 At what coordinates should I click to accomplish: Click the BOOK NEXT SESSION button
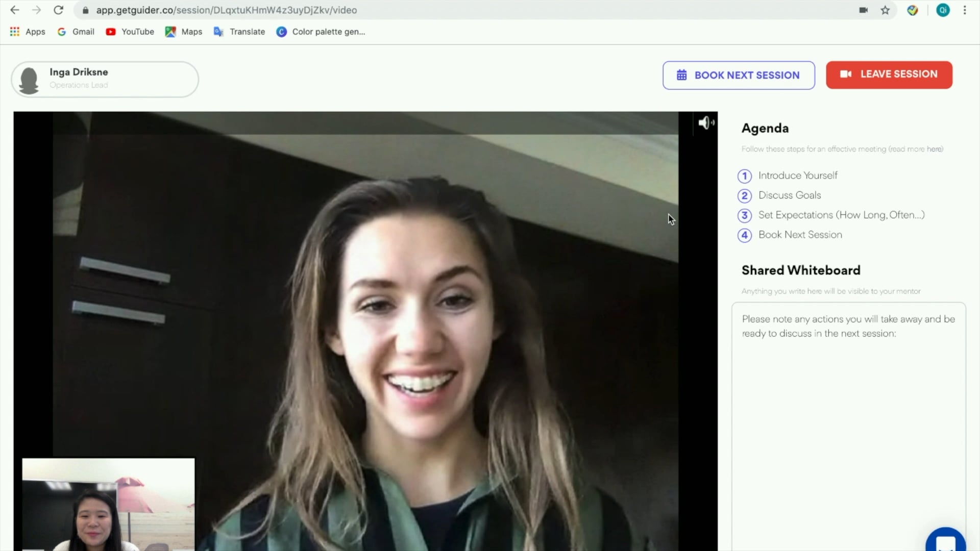point(739,74)
